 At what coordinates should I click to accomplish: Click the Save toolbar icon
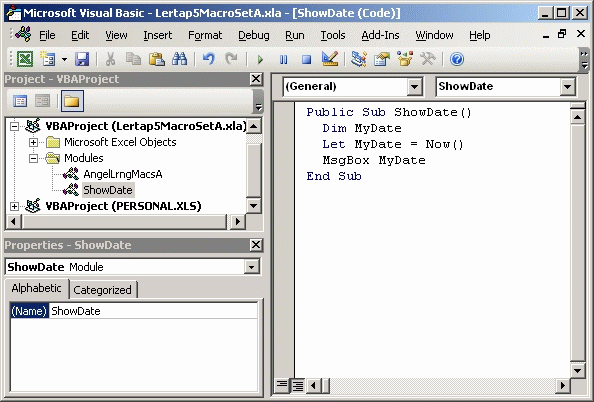click(82, 59)
